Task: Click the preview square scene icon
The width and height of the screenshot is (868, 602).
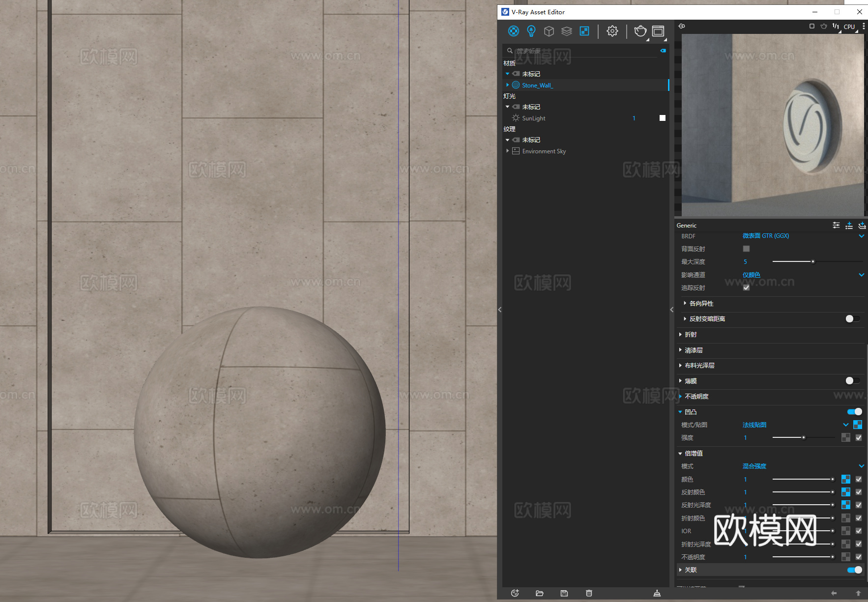Action: click(811, 26)
